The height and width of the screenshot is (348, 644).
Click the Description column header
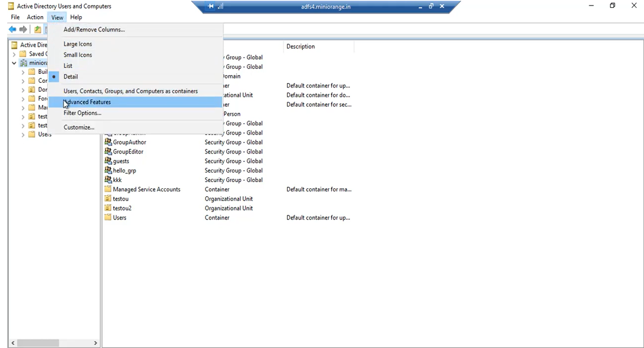click(x=319, y=46)
